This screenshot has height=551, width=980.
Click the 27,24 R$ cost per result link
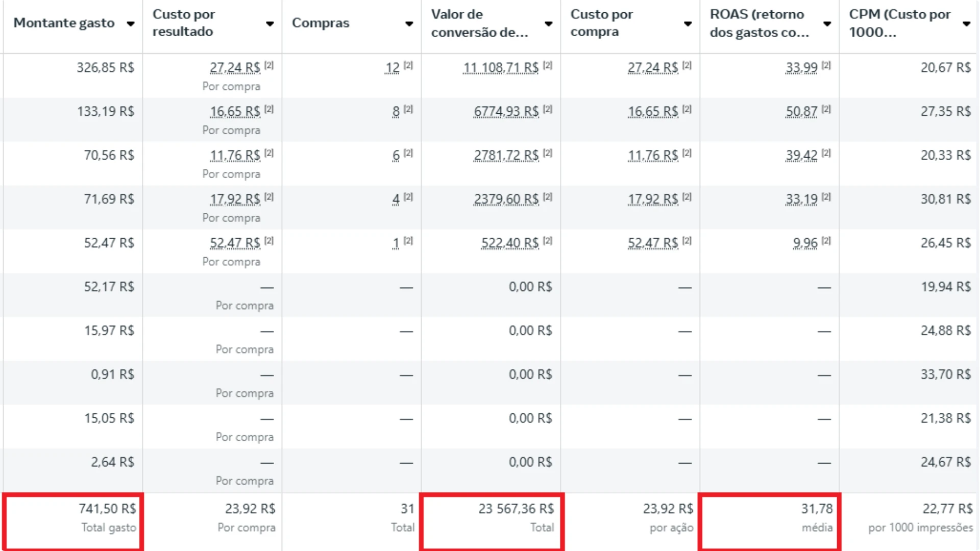[235, 68]
